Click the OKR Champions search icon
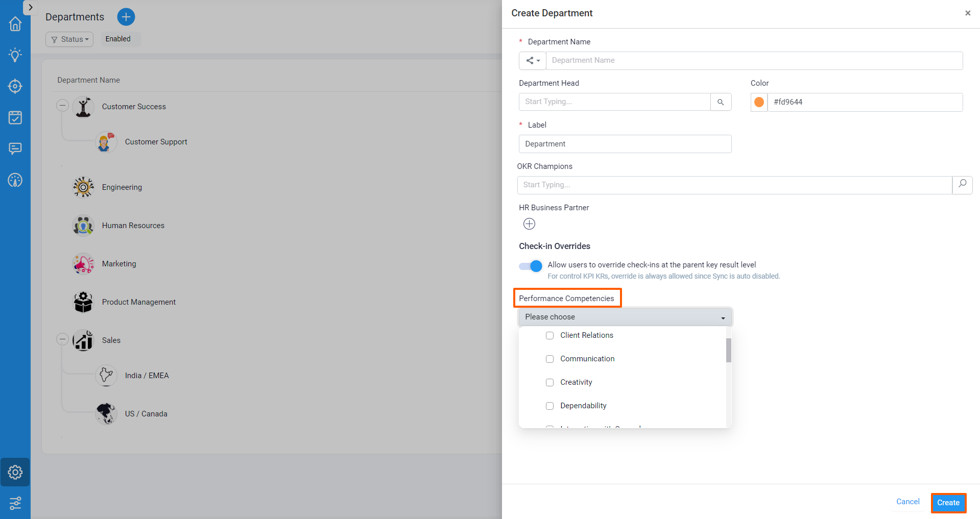This screenshot has height=519, width=980. click(x=962, y=184)
